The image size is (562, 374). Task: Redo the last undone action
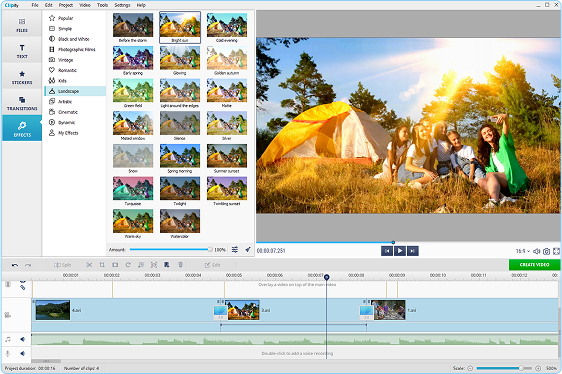tap(28, 265)
